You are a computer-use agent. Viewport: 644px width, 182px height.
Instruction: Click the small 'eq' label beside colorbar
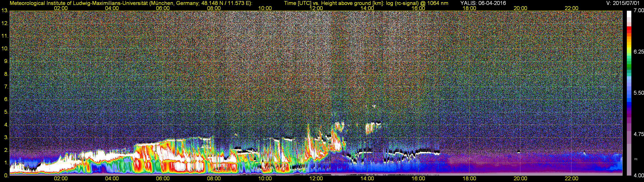click(636, 159)
